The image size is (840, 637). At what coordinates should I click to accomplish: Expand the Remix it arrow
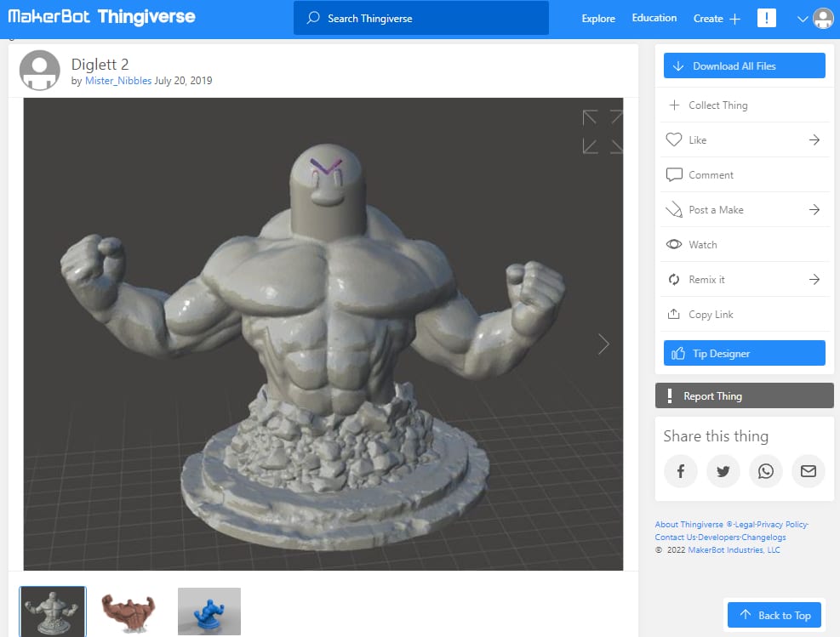pyautogui.click(x=814, y=280)
